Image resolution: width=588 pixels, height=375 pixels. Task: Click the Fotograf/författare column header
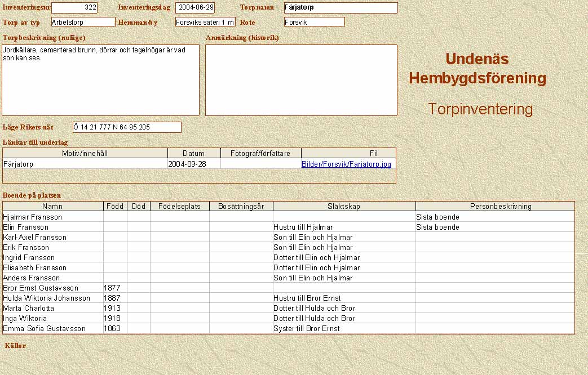(x=260, y=153)
